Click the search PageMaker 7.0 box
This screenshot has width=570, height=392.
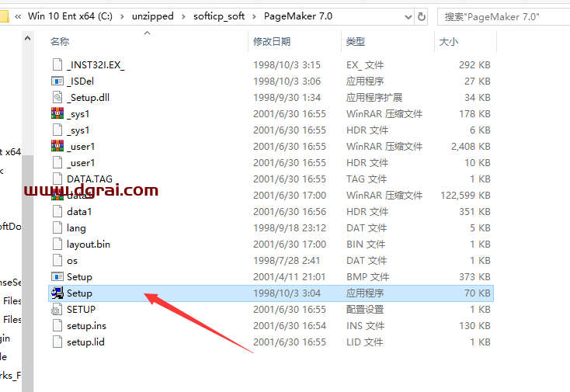[x=503, y=17]
